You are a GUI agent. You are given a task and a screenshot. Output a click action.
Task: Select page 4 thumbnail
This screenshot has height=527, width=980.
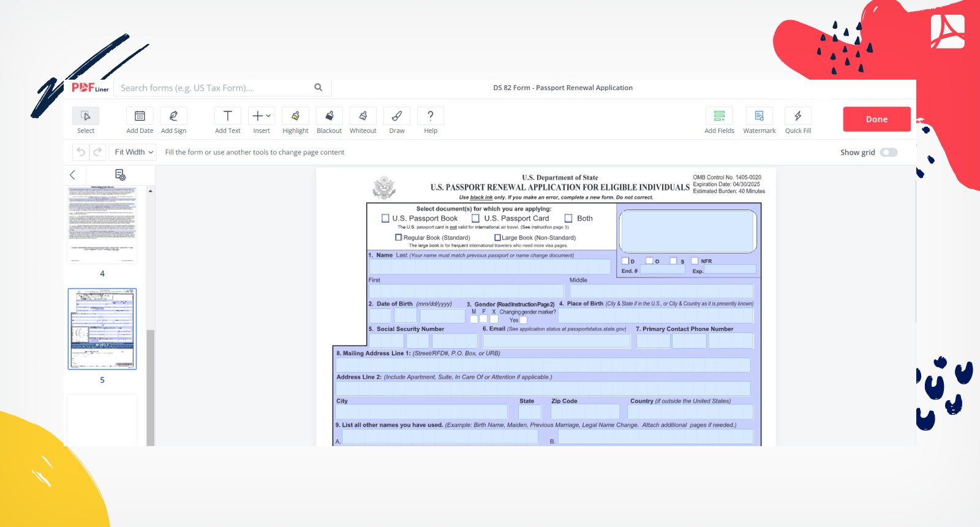[x=102, y=225]
